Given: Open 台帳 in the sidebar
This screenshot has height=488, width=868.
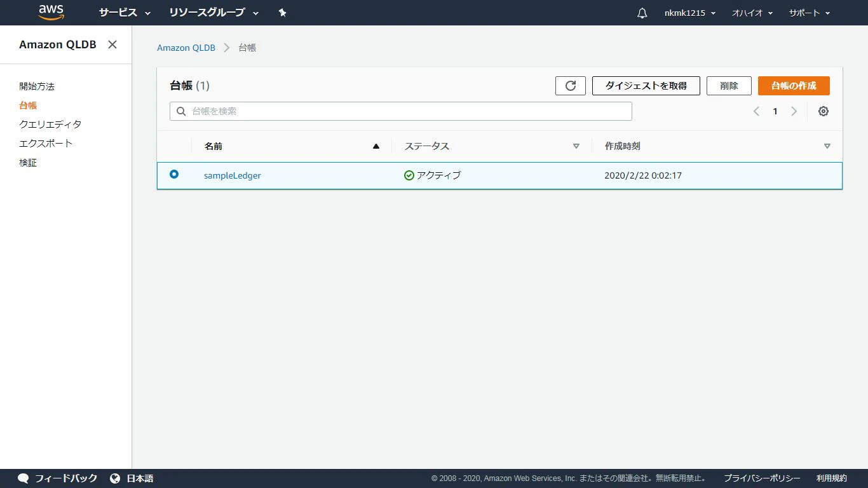Looking at the screenshot, I should coord(28,105).
